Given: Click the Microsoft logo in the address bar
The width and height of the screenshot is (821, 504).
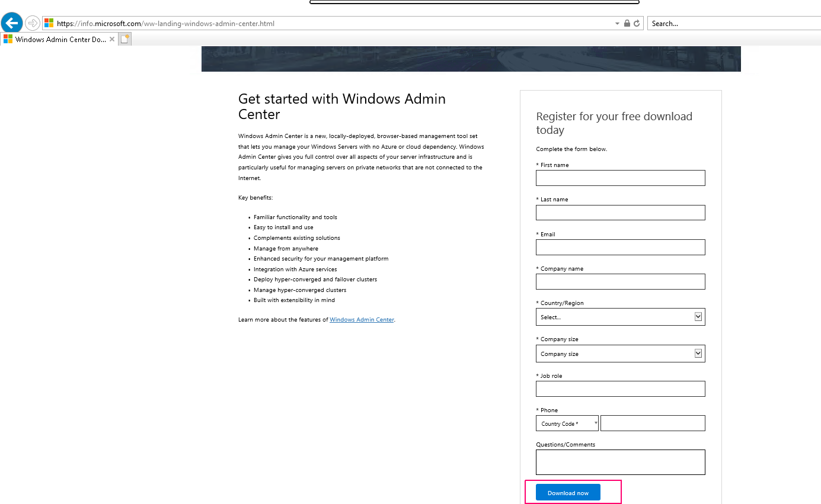Looking at the screenshot, I should [x=49, y=24].
